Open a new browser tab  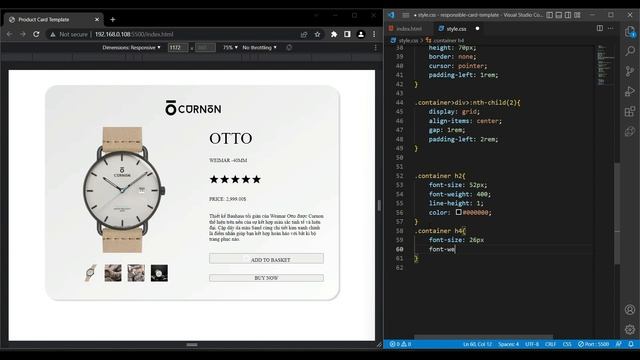pyautogui.click(x=113, y=19)
